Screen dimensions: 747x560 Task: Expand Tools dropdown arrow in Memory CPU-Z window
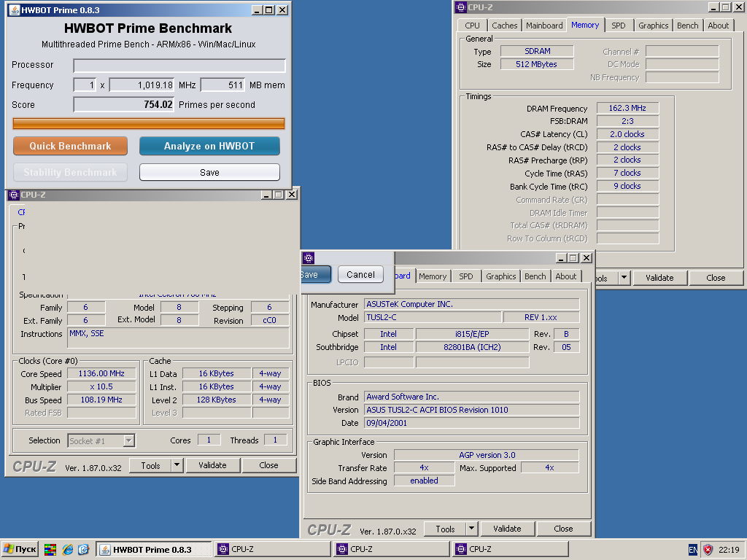click(x=624, y=278)
